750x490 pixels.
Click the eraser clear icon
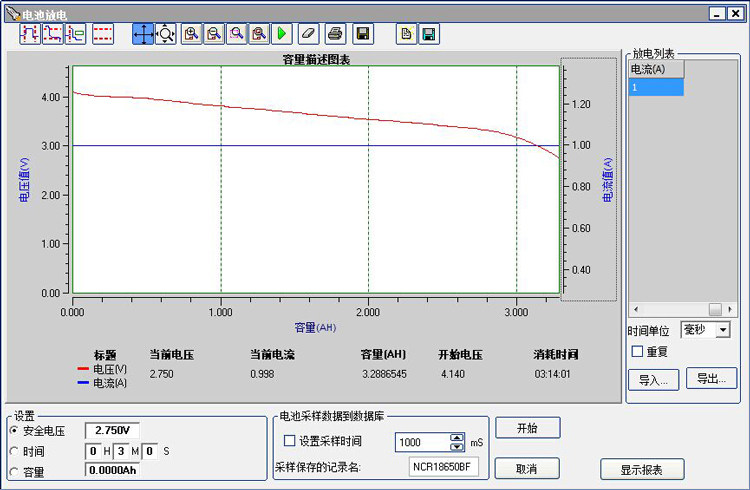coord(309,33)
